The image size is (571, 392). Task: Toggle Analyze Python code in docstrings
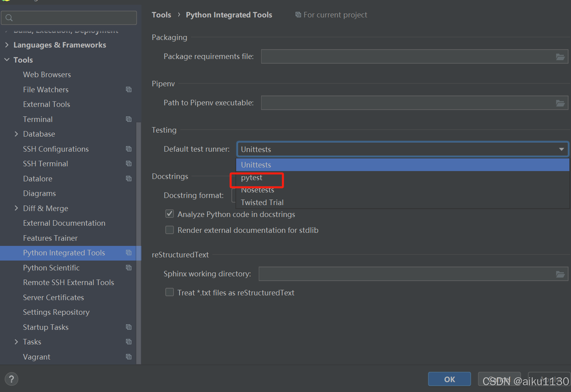pyautogui.click(x=170, y=214)
